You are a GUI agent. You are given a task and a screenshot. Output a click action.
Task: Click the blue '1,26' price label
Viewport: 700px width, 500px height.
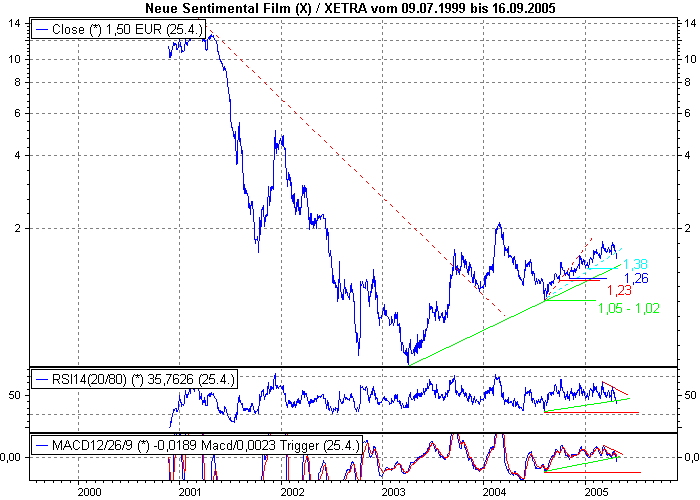pyautogui.click(x=636, y=278)
